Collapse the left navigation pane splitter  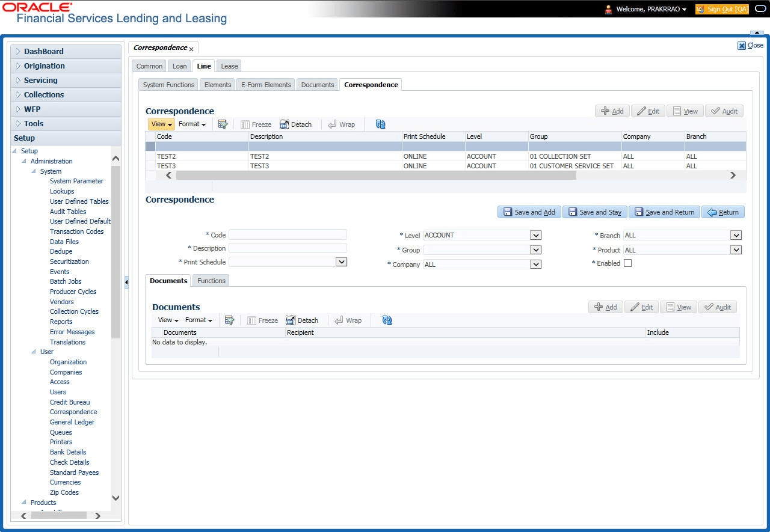click(126, 283)
